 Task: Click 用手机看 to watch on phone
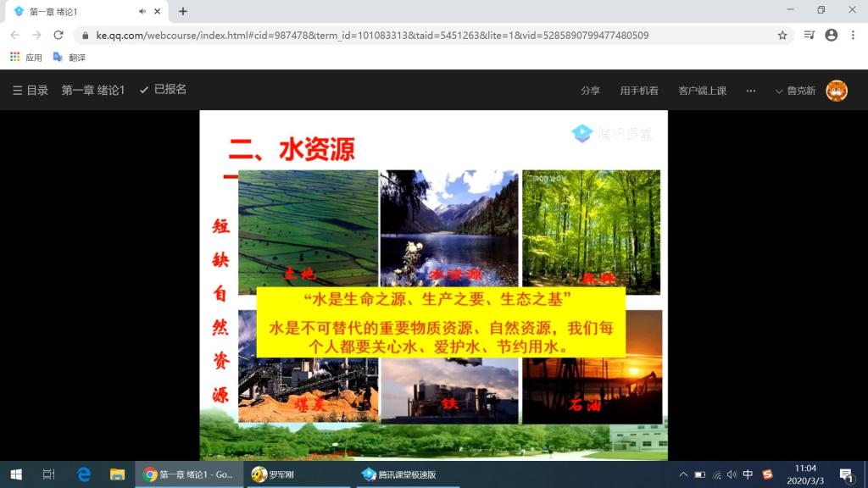[x=638, y=91]
